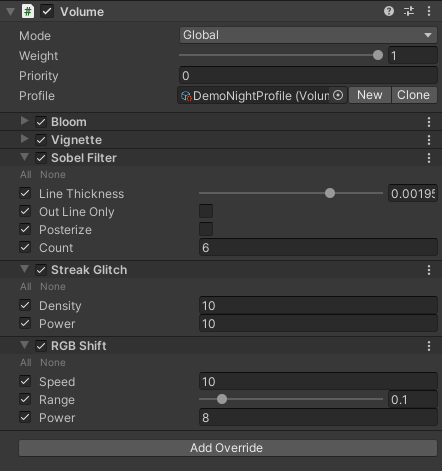Adjust the RGB Shift Range slider
Image resolution: width=442 pixels, height=471 pixels.
pos(291,399)
